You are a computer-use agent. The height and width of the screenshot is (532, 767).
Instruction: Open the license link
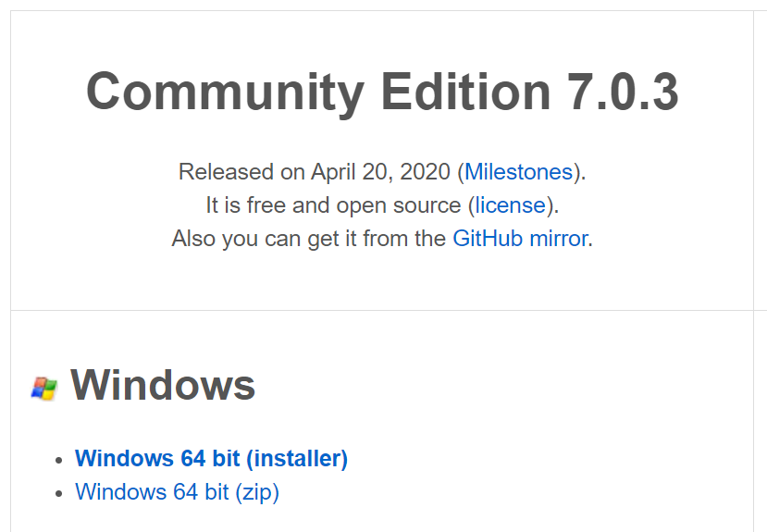[x=510, y=205]
